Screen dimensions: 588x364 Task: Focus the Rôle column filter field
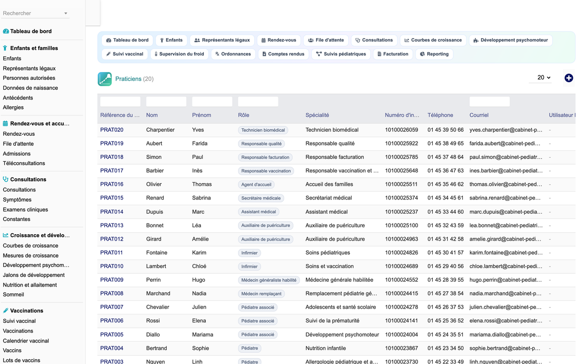(258, 101)
